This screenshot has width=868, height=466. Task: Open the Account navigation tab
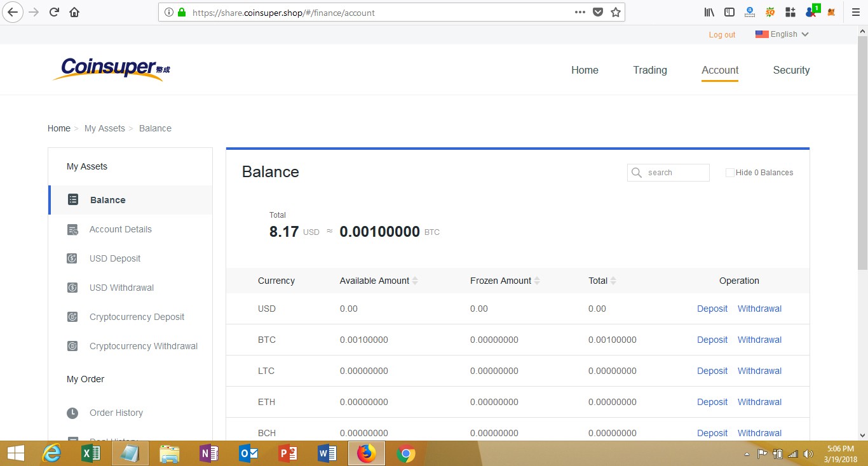(720, 70)
